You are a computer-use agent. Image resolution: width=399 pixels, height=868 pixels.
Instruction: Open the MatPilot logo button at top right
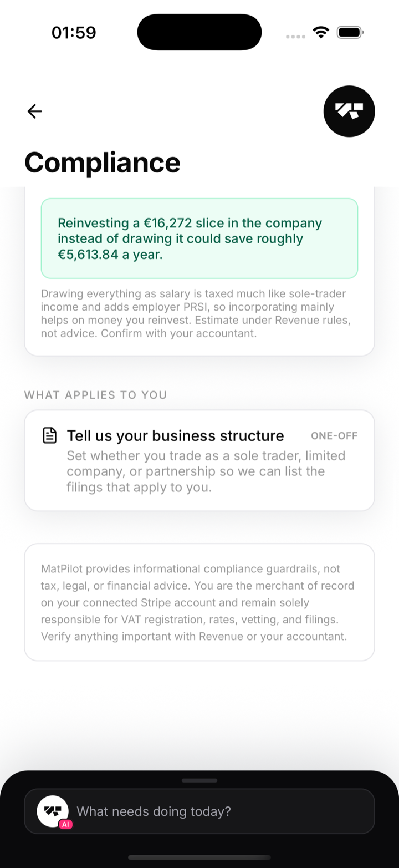(x=349, y=111)
